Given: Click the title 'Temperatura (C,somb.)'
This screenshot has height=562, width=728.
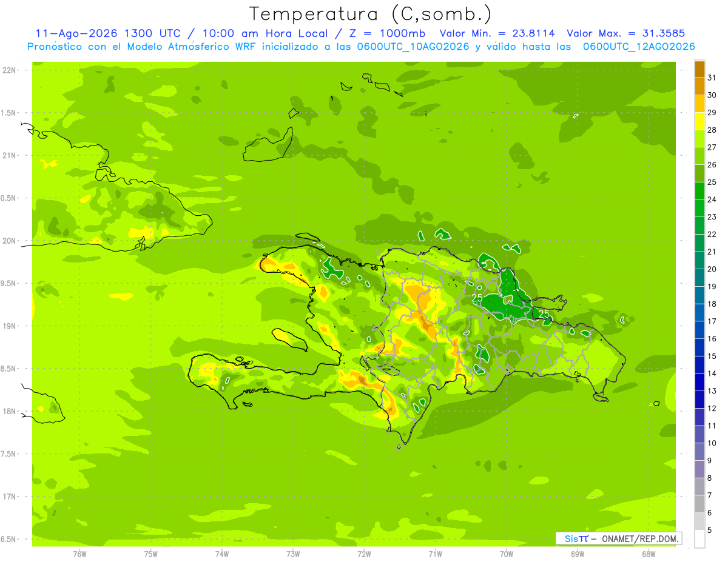Looking at the screenshot, I should pos(371,14).
